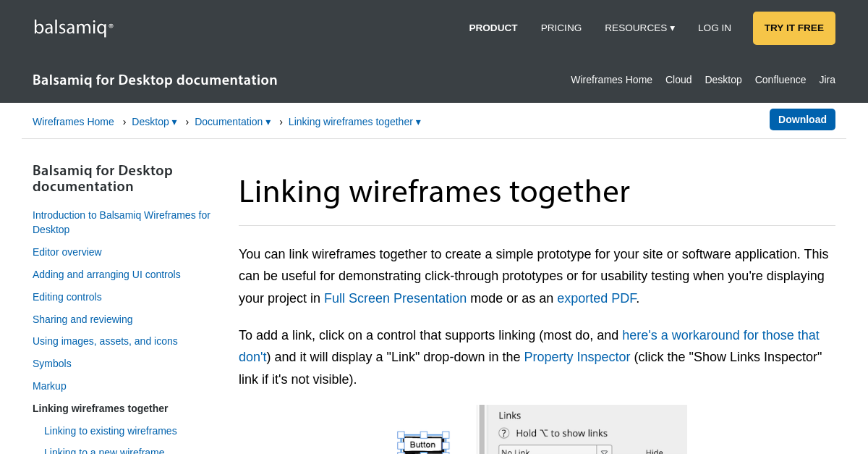Click the blue Download button
868x454 pixels.
[801, 119]
